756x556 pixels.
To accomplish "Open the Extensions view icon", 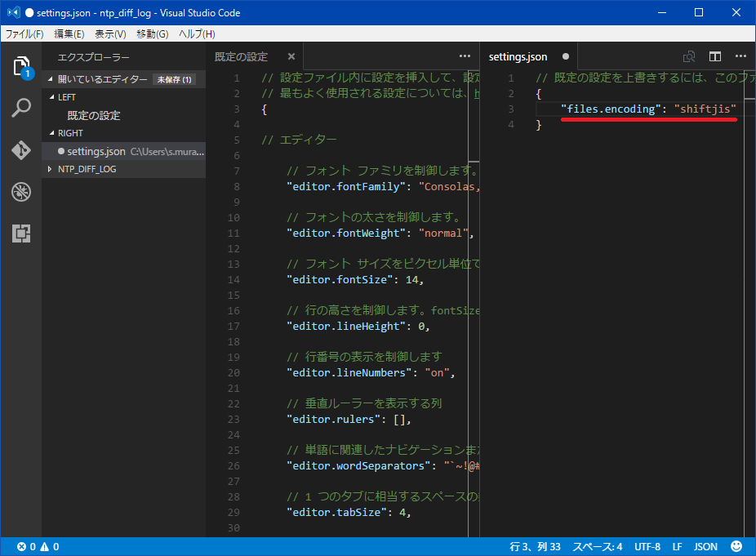I will 21,234.
